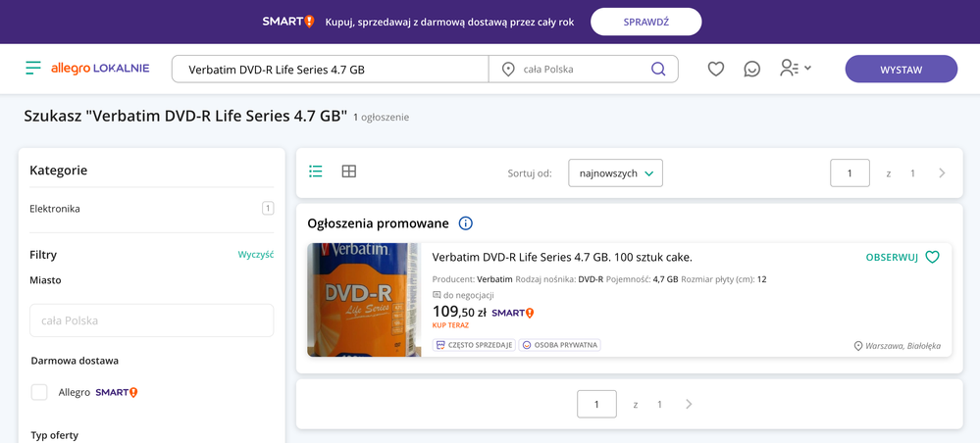Click the search magnifier icon
Screen dimensions: 980x443
point(658,69)
